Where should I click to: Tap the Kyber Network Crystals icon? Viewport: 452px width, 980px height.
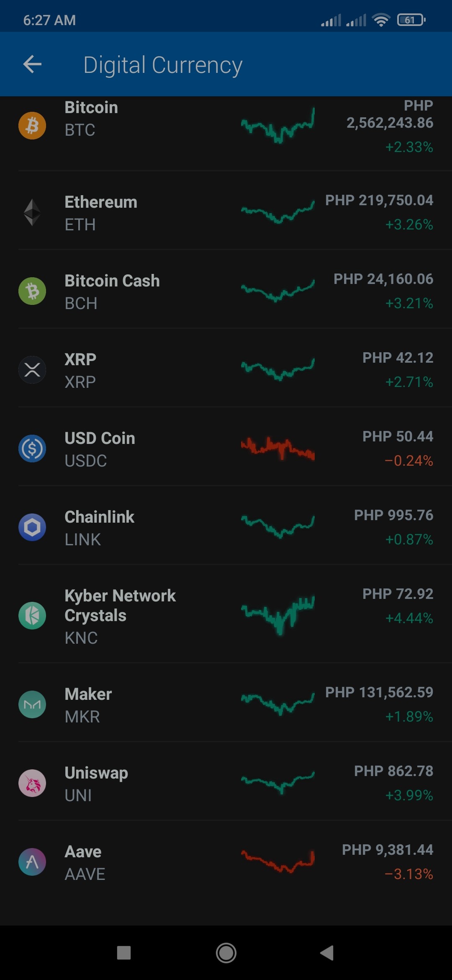(x=32, y=616)
